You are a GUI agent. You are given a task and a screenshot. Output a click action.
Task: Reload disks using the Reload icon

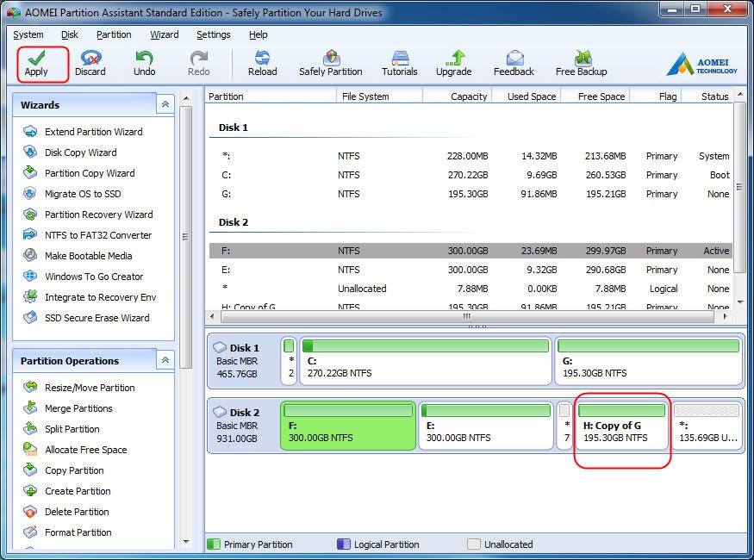tap(262, 63)
